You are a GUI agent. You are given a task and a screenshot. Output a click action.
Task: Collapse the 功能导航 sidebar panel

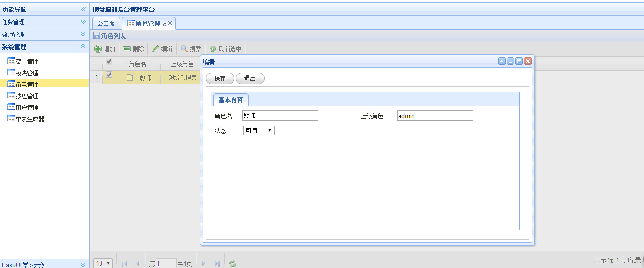click(x=83, y=9)
